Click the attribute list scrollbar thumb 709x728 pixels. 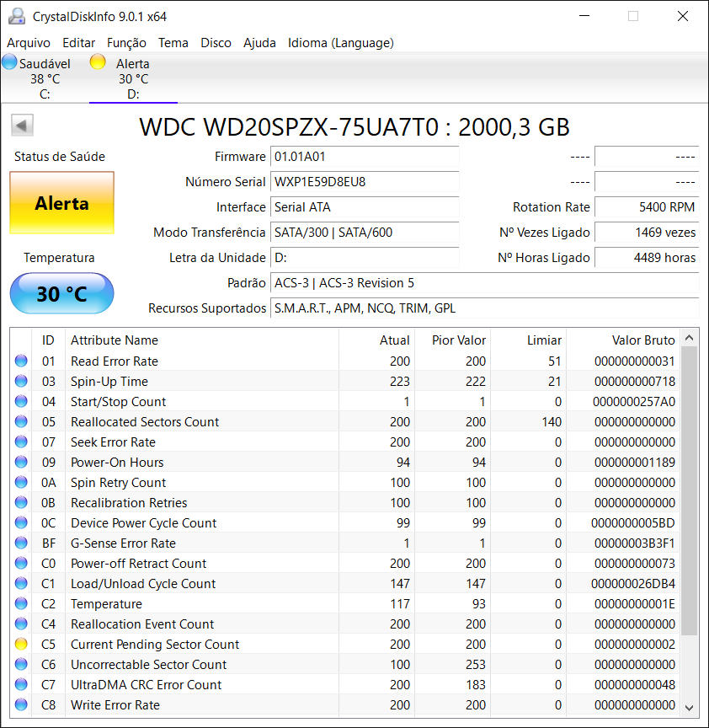pos(690,491)
